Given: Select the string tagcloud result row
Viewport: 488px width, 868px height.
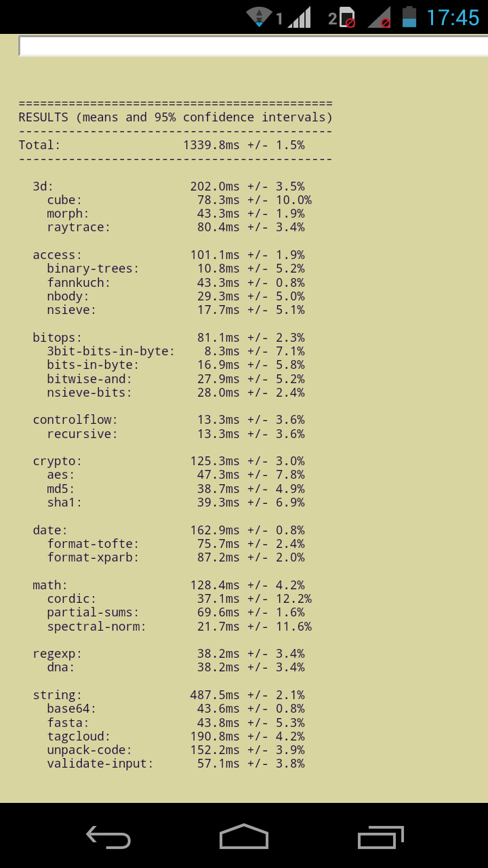Looking at the screenshot, I should 176,736.
